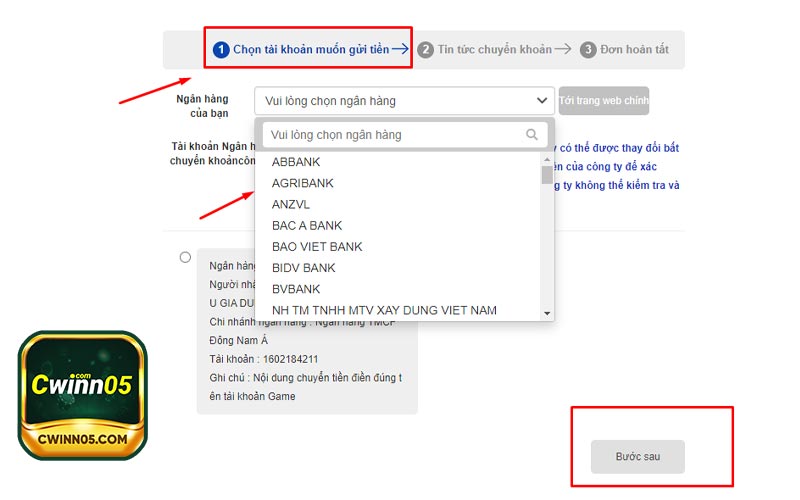
Task: Pick NH TM TNHH MTV XAY DUNG VIET NAM
Action: (x=384, y=310)
